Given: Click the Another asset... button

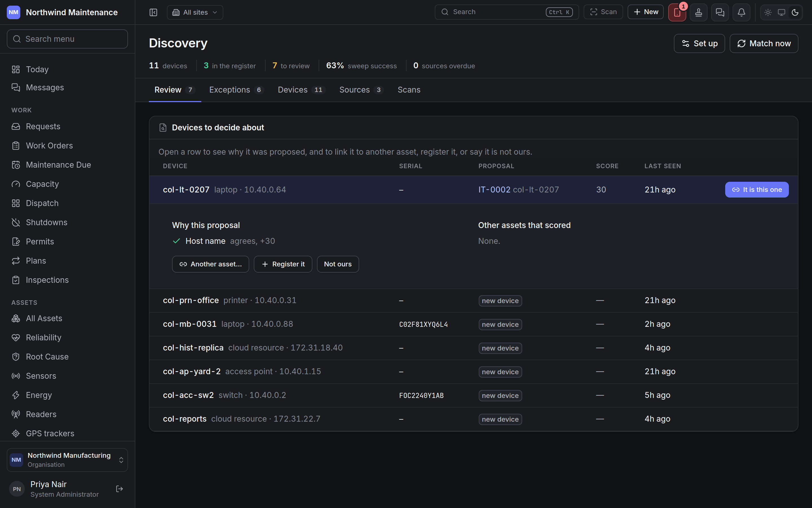Looking at the screenshot, I should [210, 264].
